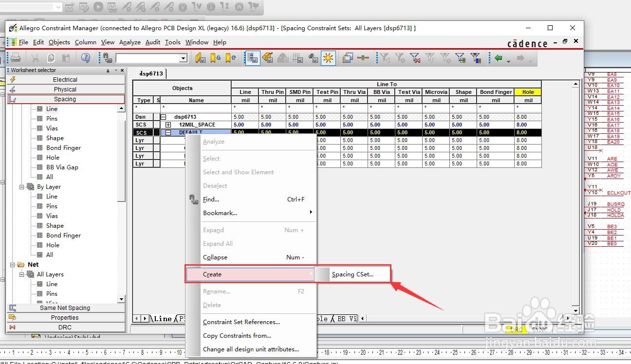Click Change all design unit attributes...

(250, 349)
